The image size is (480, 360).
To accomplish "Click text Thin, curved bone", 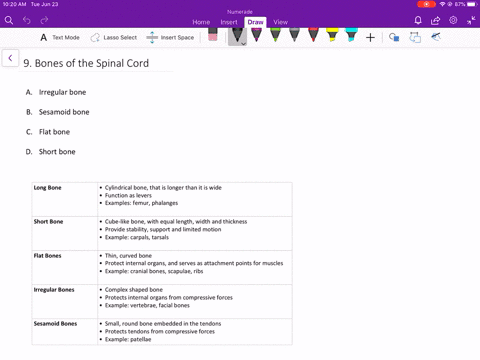I will click(128, 256).
